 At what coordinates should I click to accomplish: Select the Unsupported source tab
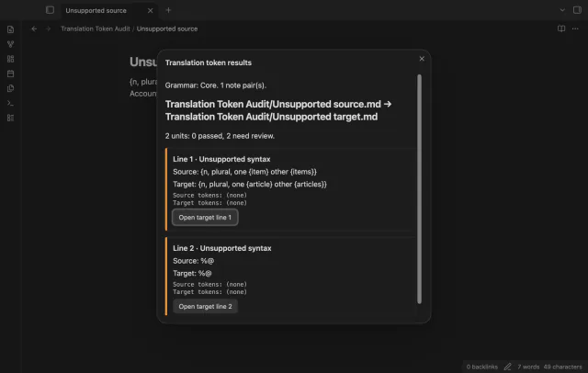coord(96,10)
